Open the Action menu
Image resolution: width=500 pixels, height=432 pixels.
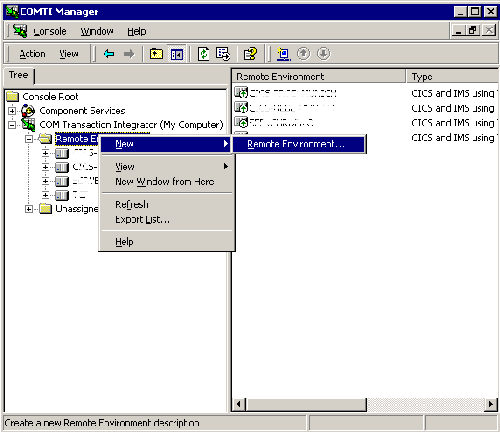pyautogui.click(x=32, y=54)
